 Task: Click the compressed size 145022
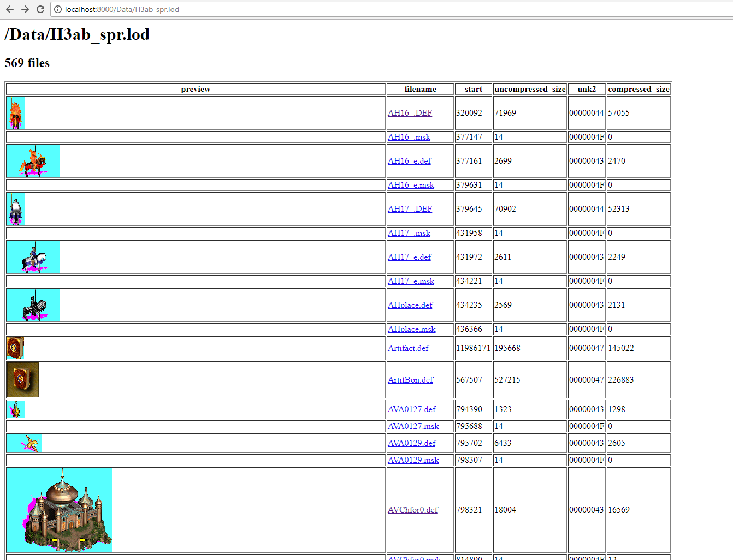coord(621,348)
